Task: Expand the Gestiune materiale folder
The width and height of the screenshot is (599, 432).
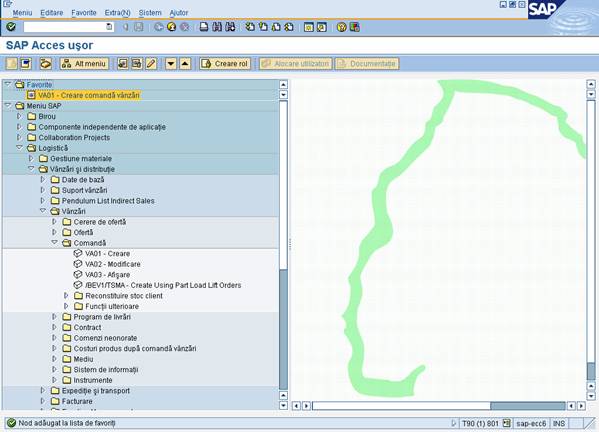Action: [x=31, y=158]
